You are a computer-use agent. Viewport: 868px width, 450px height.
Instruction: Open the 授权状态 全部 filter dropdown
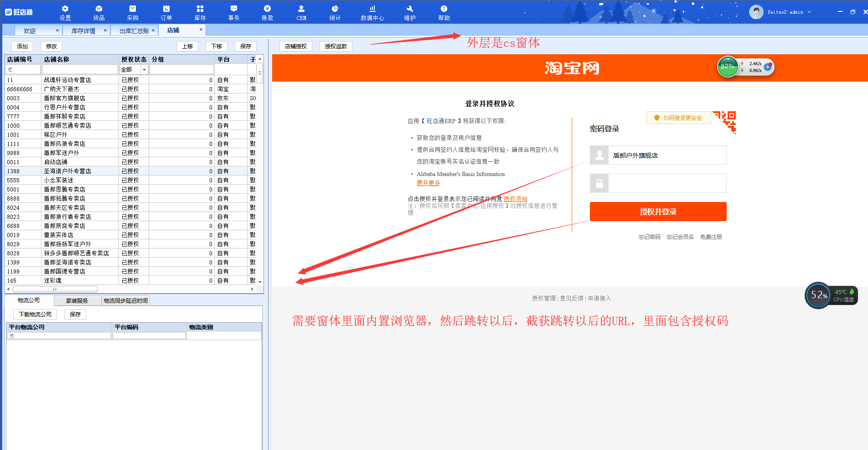(144, 69)
